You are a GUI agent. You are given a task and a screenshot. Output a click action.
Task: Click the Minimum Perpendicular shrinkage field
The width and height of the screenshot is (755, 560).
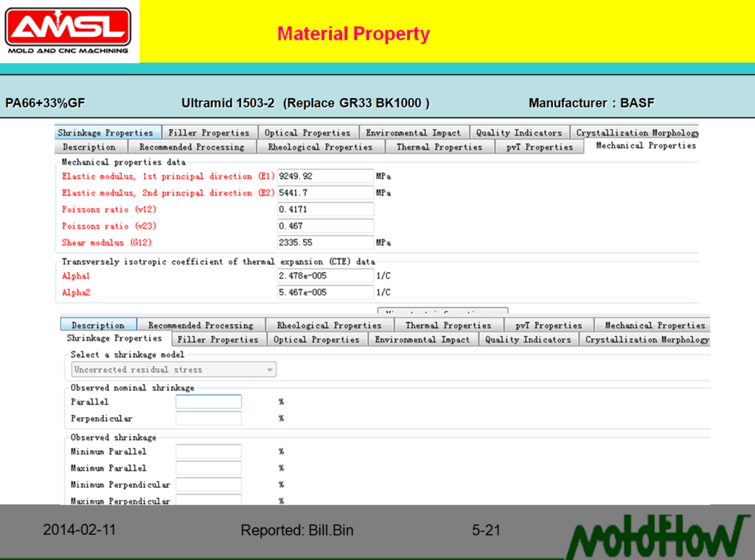(209, 484)
